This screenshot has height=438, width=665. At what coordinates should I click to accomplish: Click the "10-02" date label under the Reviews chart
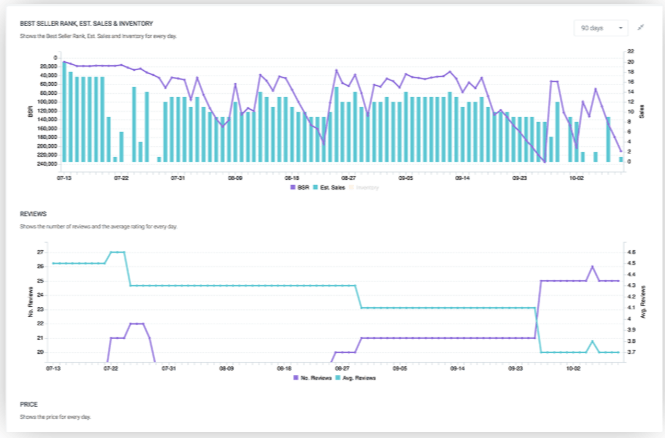point(573,369)
